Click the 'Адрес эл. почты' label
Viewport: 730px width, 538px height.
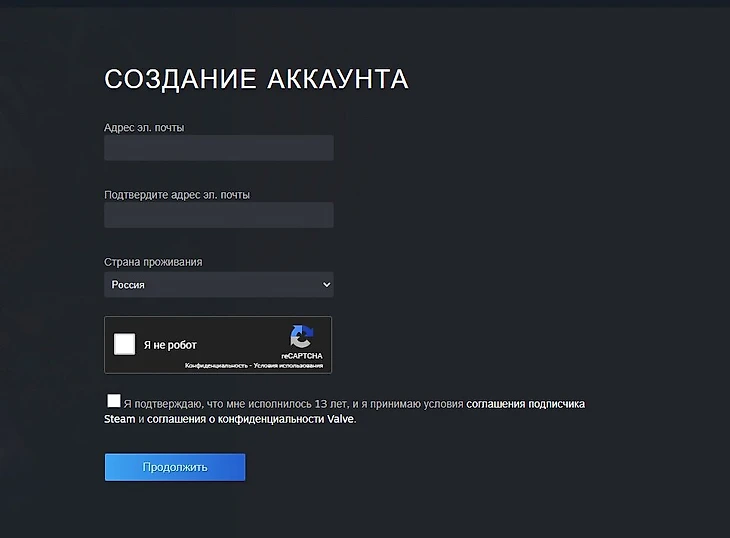pyautogui.click(x=144, y=128)
